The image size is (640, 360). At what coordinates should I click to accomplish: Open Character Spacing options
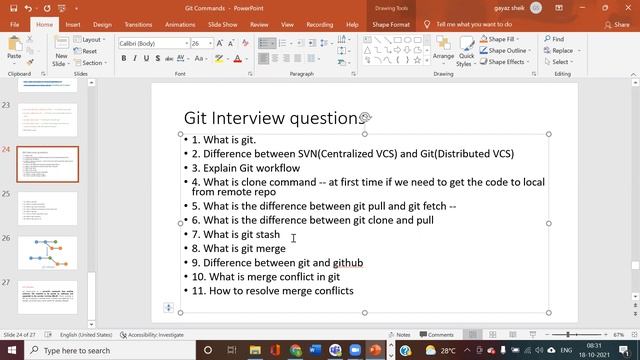click(x=182, y=59)
